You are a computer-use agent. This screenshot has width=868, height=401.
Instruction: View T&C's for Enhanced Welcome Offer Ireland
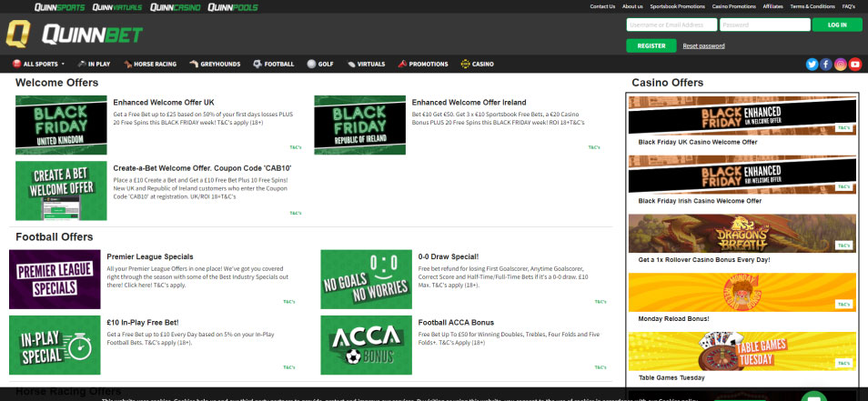pyautogui.click(x=594, y=147)
